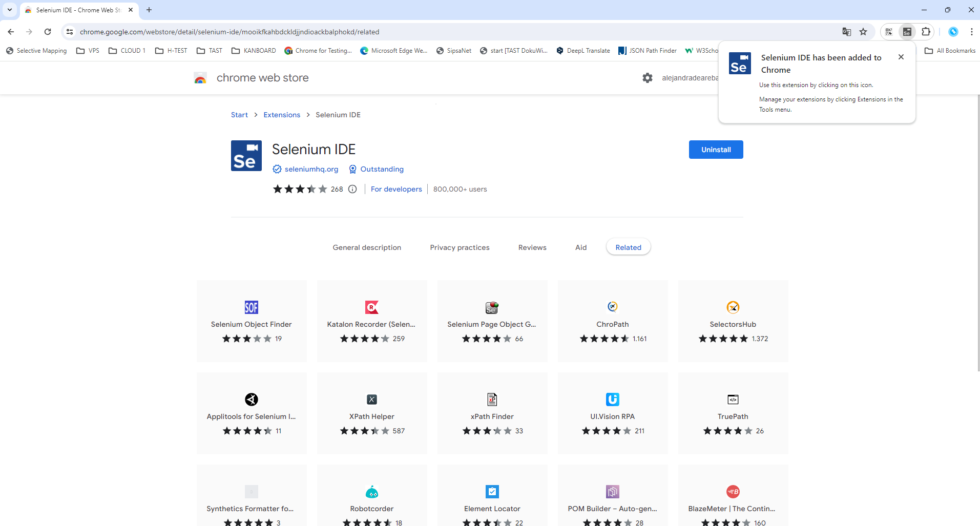Viewport: 980px width, 526px height.
Task: Go to the Extensions breadcrumb link
Action: coord(282,115)
